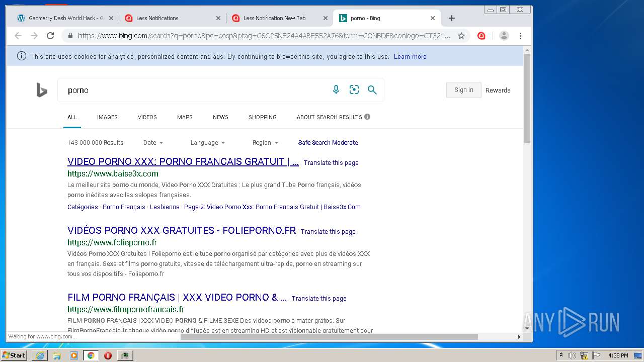The height and width of the screenshot is (362, 644).
Task: Click Learn more in cookie banner
Action: point(410,57)
